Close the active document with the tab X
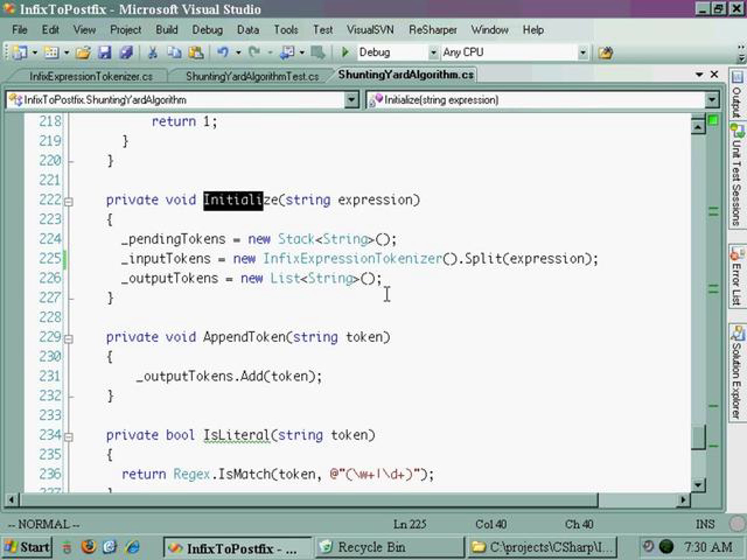This screenshot has height=560, width=747. (714, 74)
